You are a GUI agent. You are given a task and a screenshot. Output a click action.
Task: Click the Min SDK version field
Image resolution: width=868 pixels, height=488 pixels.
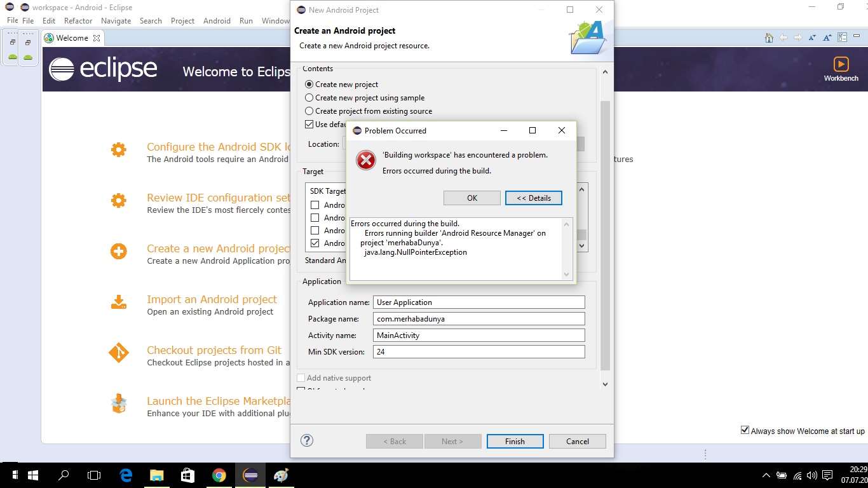[x=479, y=352]
